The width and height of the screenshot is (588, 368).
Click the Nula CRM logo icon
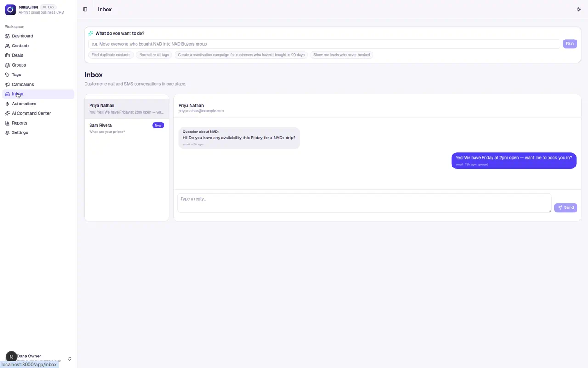[x=10, y=9]
